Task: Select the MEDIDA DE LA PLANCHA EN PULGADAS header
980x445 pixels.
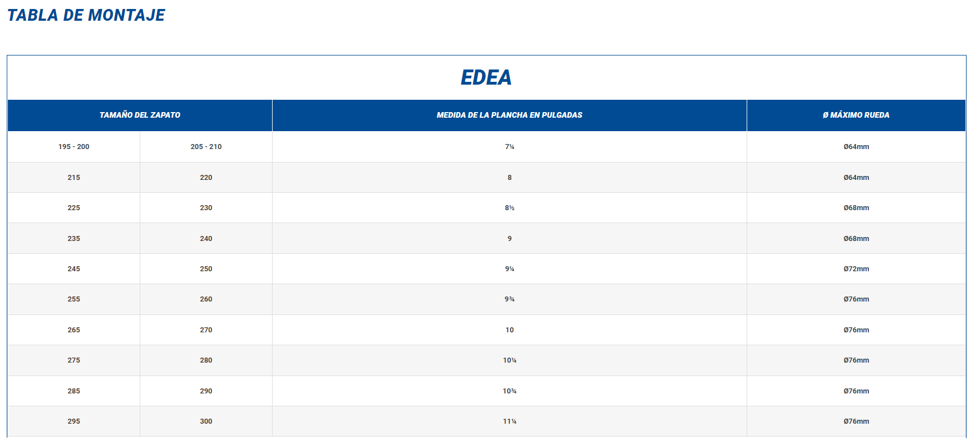Action: click(509, 115)
